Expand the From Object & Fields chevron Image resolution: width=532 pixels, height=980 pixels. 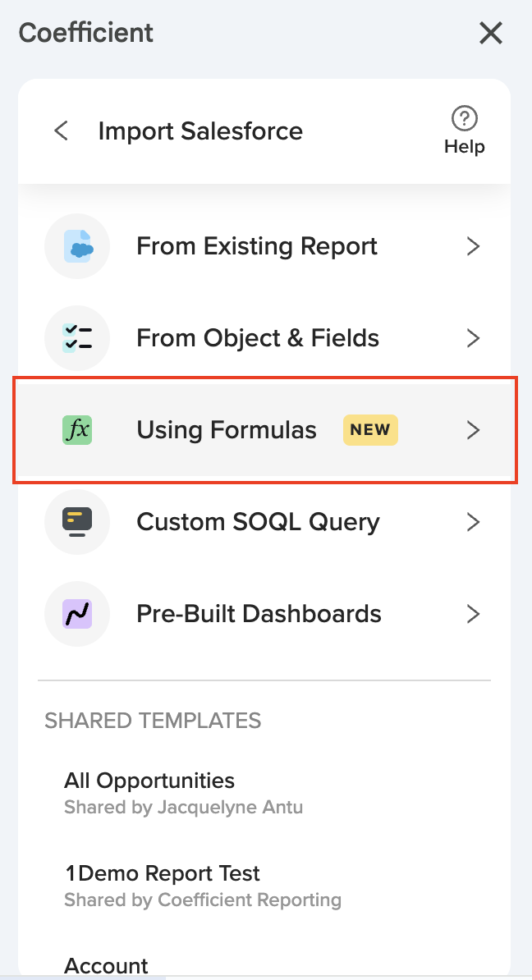(x=473, y=338)
